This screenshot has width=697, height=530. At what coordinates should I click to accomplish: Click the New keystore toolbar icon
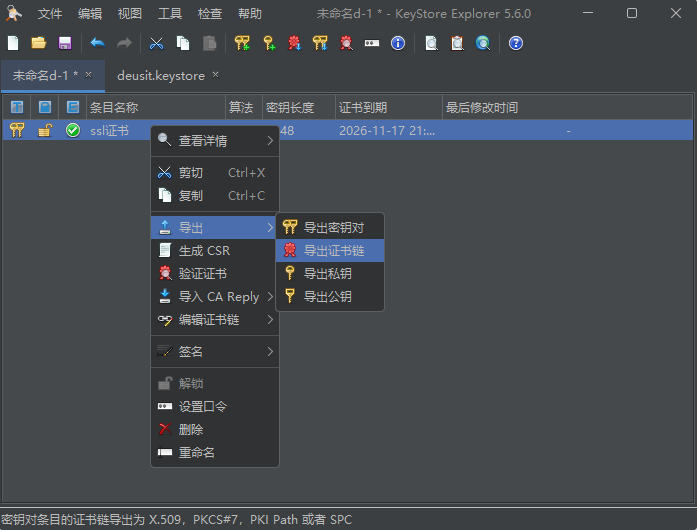13,43
